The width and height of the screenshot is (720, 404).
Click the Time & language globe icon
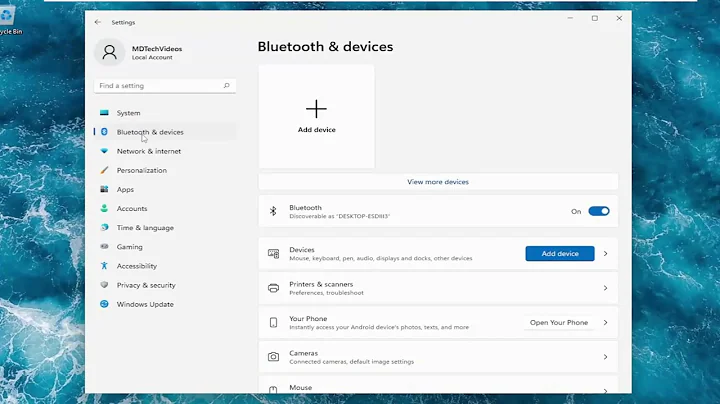tap(104, 227)
